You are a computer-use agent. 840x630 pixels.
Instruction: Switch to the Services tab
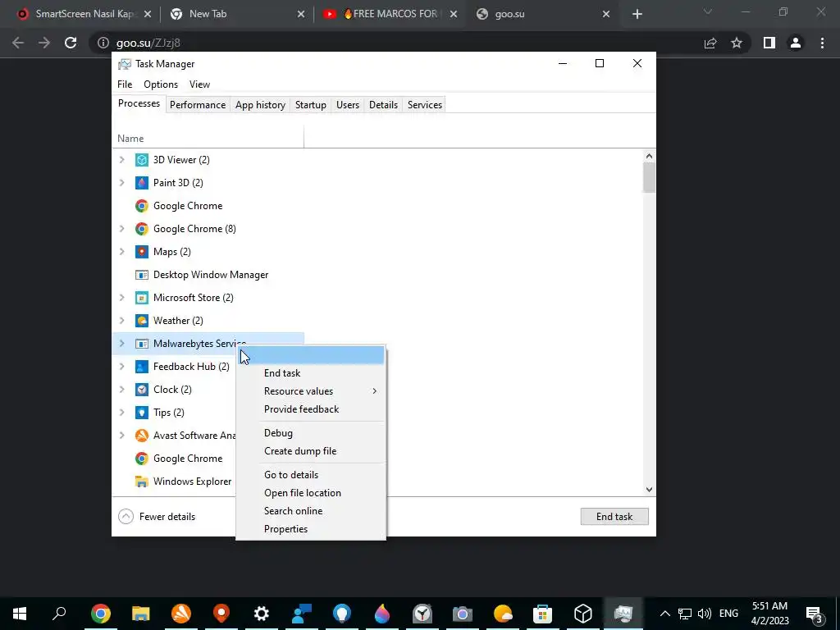[425, 105]
